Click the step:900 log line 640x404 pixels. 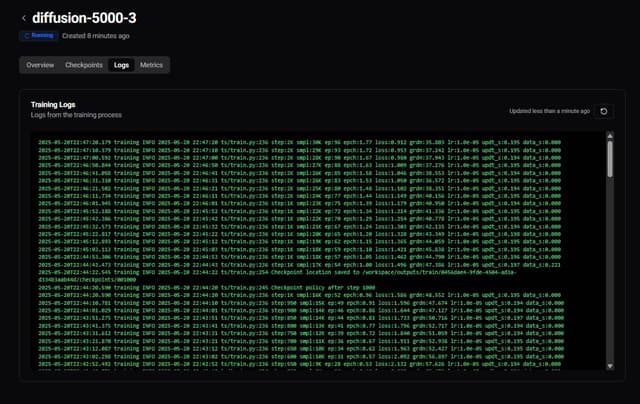(x=301, y=311)
